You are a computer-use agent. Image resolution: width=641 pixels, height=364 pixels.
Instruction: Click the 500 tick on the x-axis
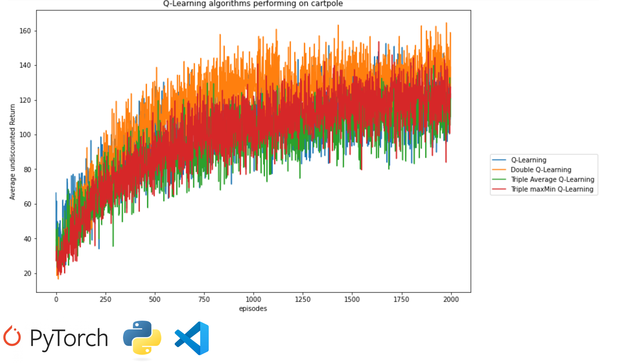pyautogui.click(x=154, y=299)
